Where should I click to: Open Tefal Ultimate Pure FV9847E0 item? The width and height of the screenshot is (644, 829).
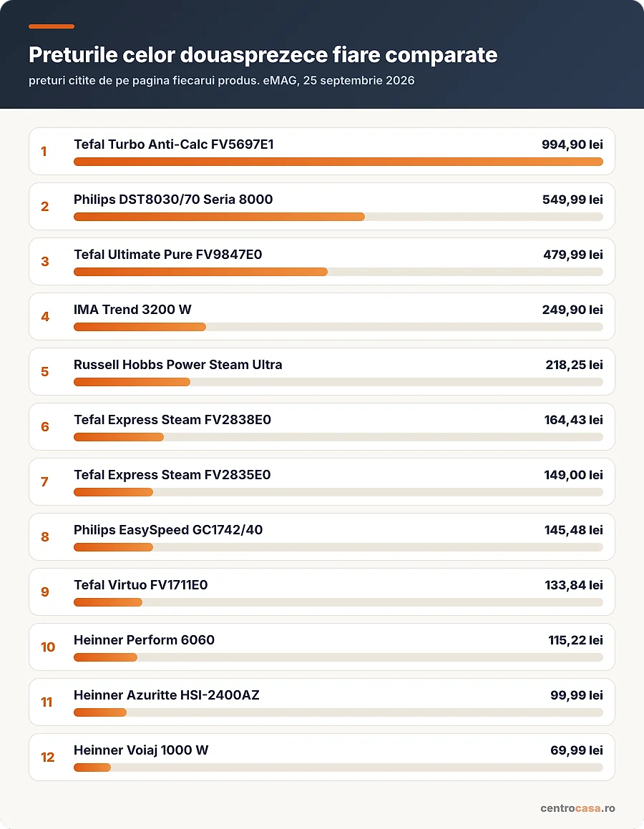(x=321, y=261)
